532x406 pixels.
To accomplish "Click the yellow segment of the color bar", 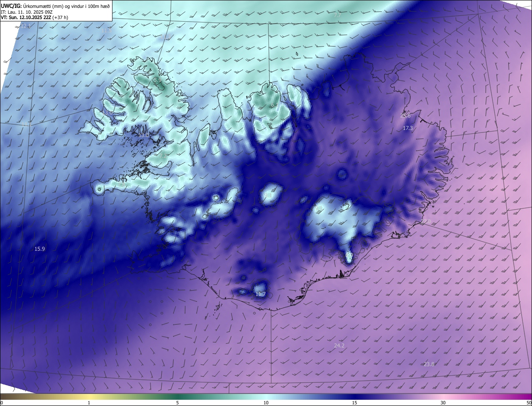I will [89, 396].
